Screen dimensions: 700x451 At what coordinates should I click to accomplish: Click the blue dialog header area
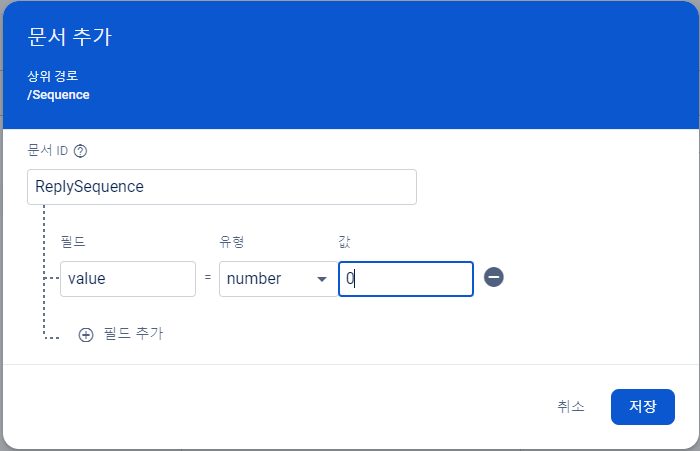351,65
